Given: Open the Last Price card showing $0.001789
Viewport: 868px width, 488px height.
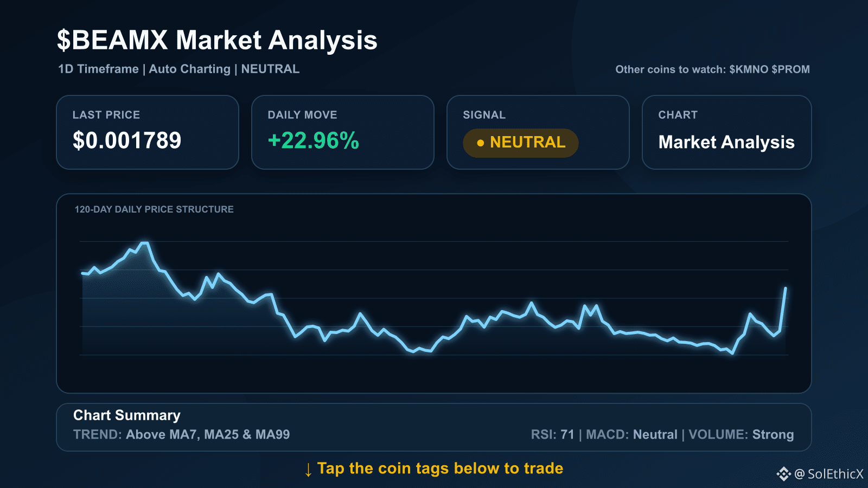Looking at the screenshot, I should click(148, 132).
